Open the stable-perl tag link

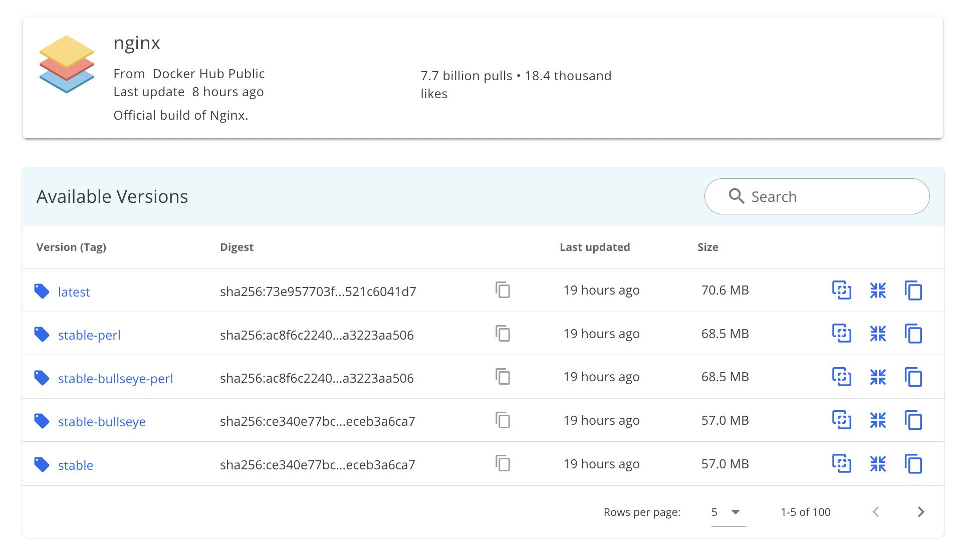pyautogui.click(x=89, y=335)
